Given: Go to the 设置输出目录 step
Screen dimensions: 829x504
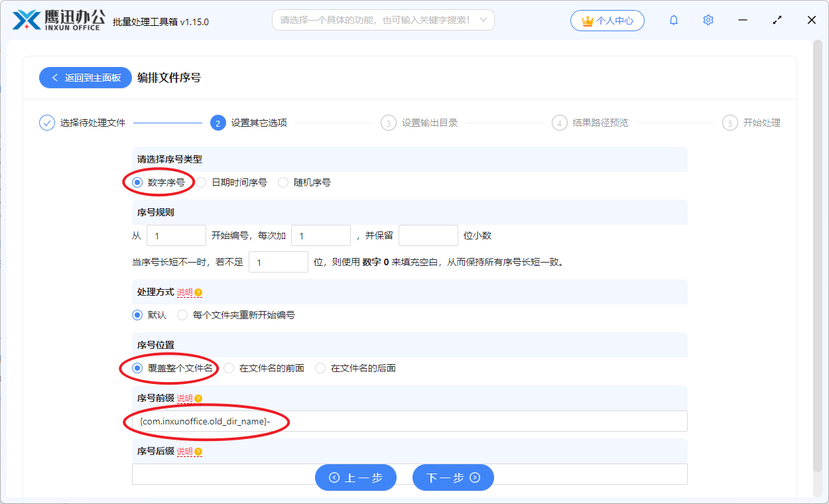Looking at the screenshot, I should point(389,123).
